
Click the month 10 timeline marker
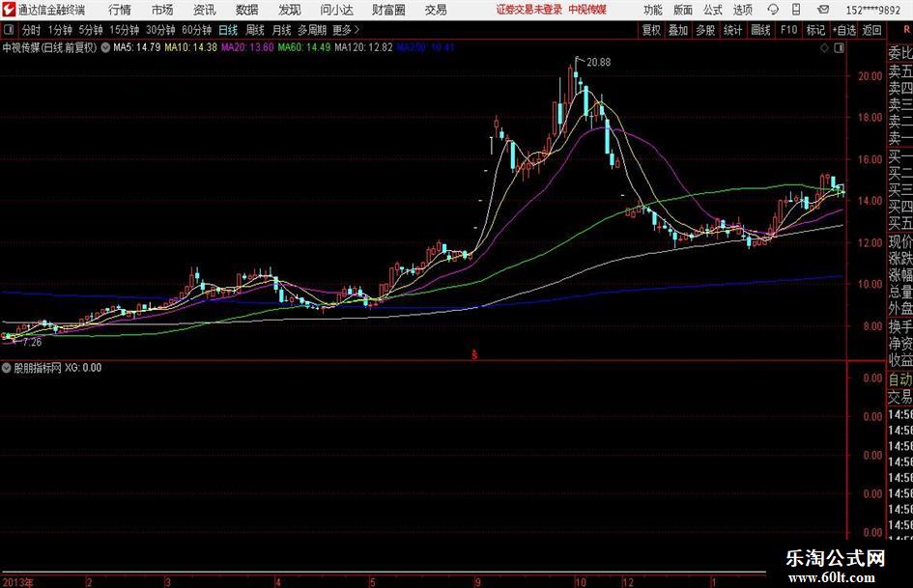click(x=581, y=582)
